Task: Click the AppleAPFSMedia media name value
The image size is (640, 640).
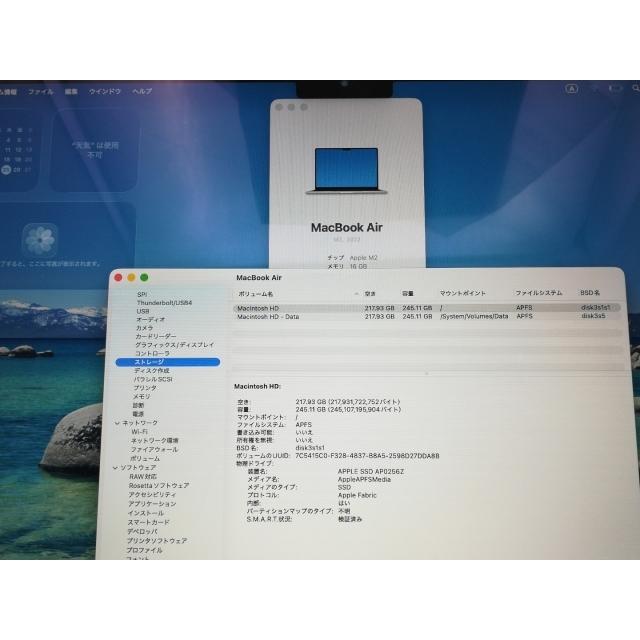Action: point(364,480)
